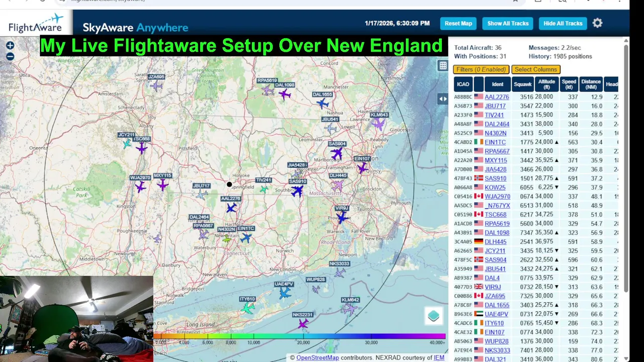Image resolution: width=644 pixels, height=362 pixels.
Task: Select the EIN107 aircraft icon on map
Action: pyautogui.click(x=362, y=168)
